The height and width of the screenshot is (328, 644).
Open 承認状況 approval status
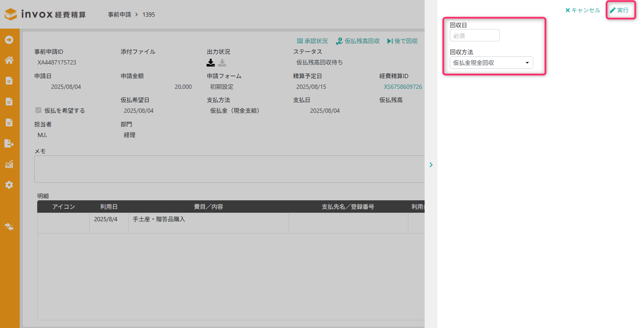[x=312, y=41]
